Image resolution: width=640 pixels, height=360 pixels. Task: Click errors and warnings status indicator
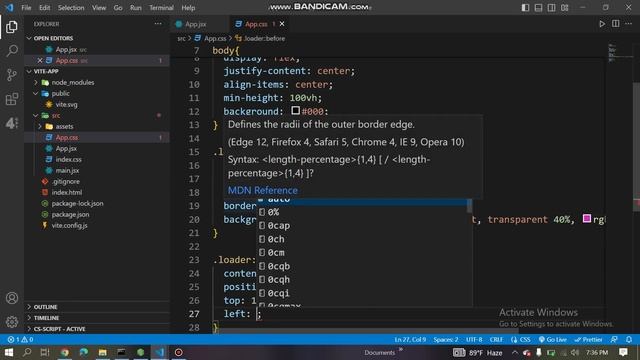point(20,340)
